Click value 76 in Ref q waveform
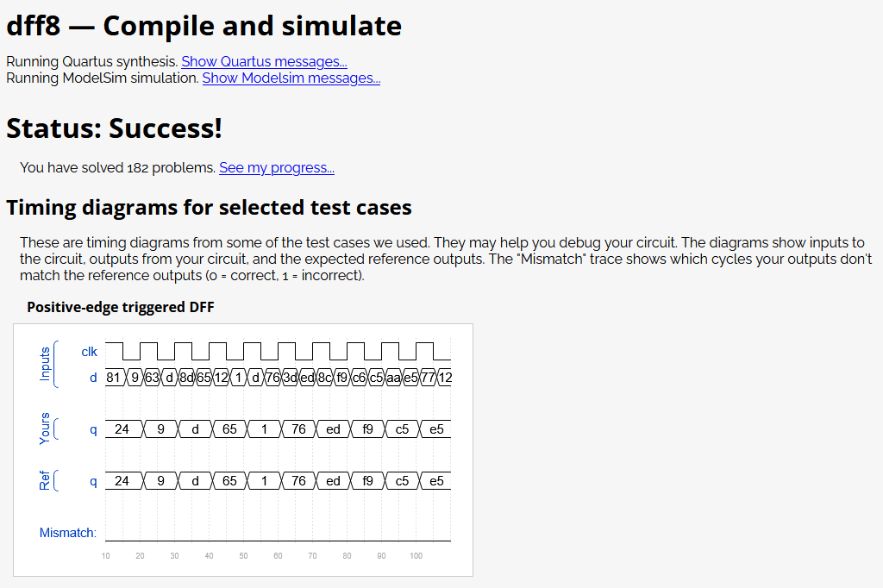This screenshot has width=883, height=588. pyautogui.click(x=298, y=481)
